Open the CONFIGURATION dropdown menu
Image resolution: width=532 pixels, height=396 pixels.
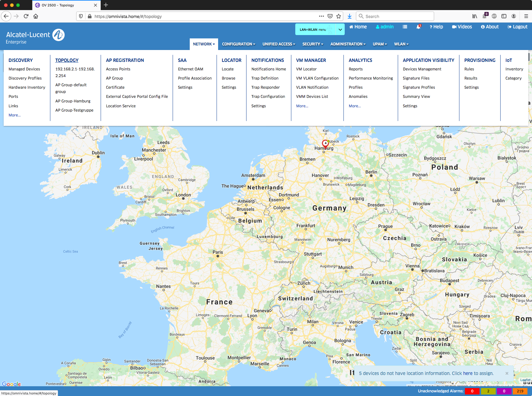pos(239,44)
